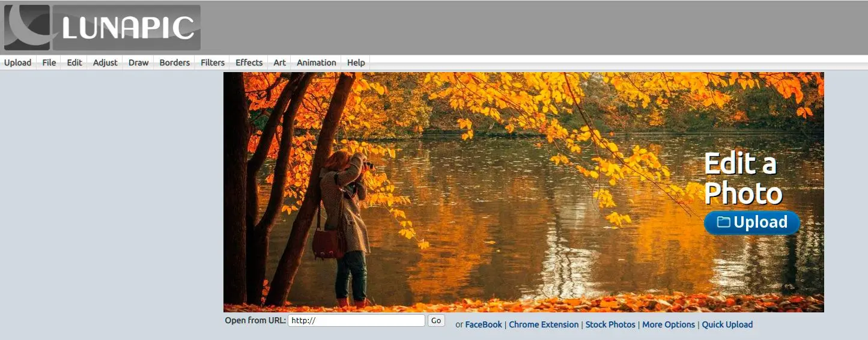
Task: Open the Filters menu
Action: tap(213, 62)
